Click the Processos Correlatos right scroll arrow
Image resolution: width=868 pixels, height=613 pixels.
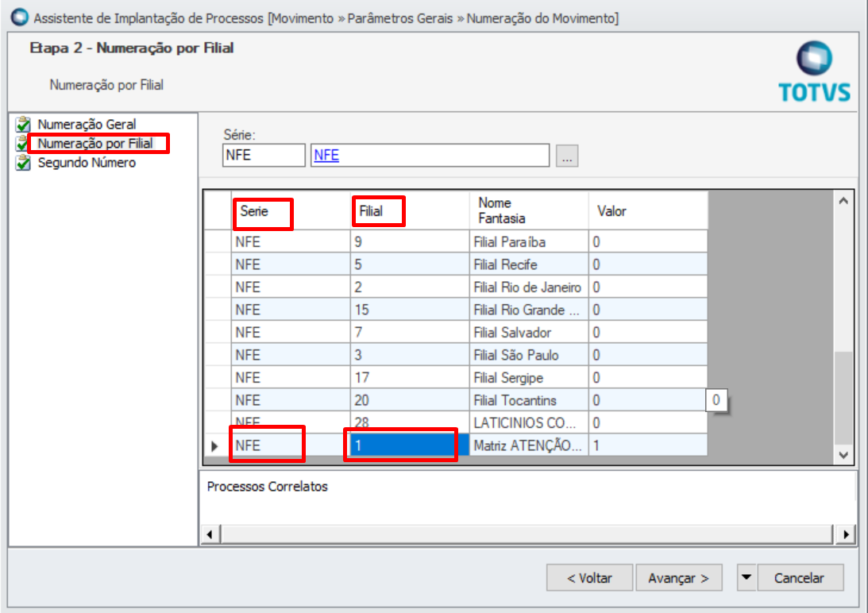845,534
